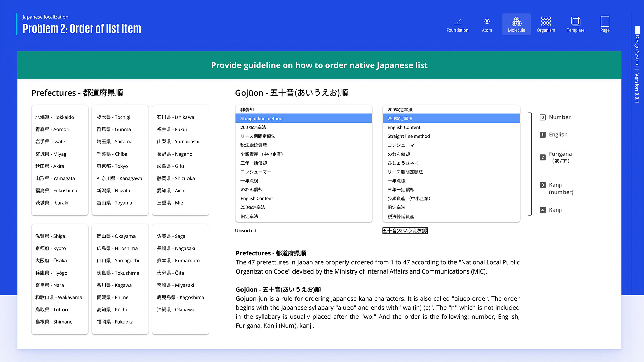Click the number 3 badge beside Kanji (number)
The width and height of the screenshot is (644, 362).
tap(543, 185)
